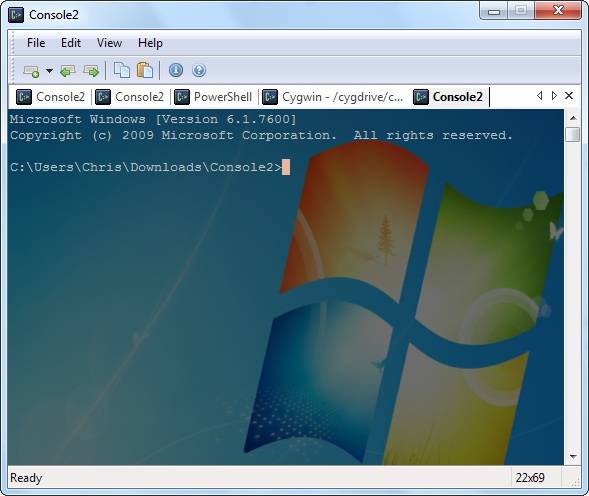The height and width of the screenshot is (496, 589).
Task: Click the Paste toolbar icon
Action: [x=145, y=70]
